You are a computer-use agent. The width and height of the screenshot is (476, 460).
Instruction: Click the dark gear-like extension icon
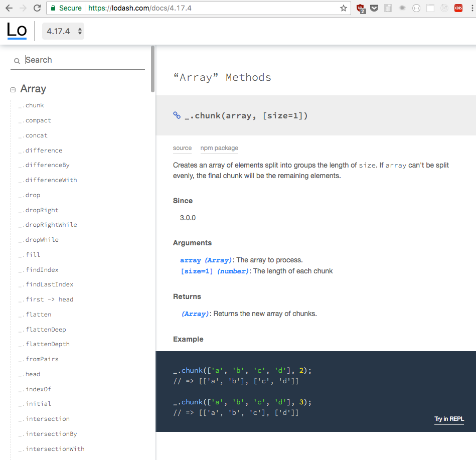pyautogui.click(x=402, y=8)
